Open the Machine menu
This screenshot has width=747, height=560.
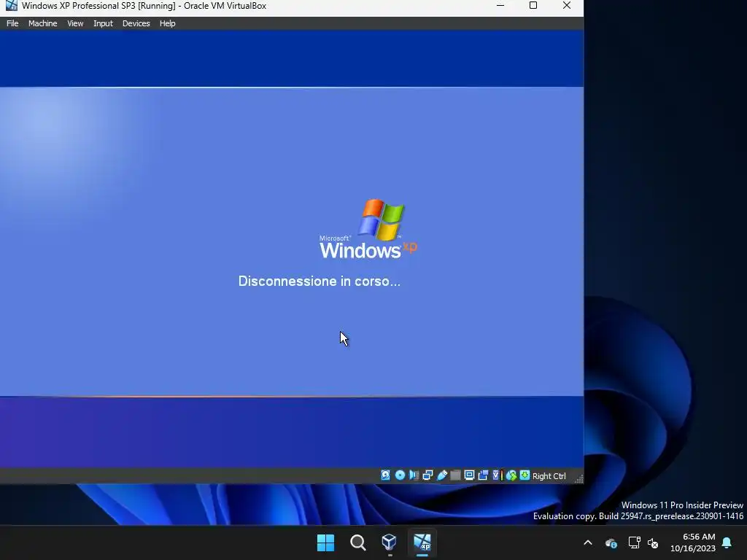[x=42, y=23]
